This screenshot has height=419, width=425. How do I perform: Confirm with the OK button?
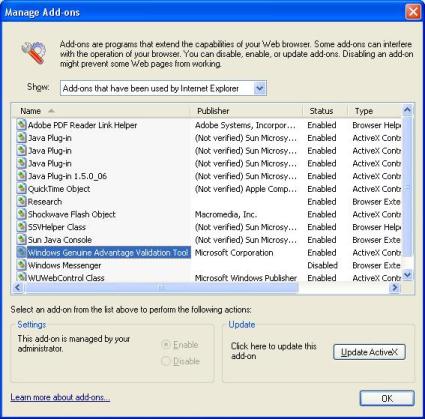tap(387, 398)
